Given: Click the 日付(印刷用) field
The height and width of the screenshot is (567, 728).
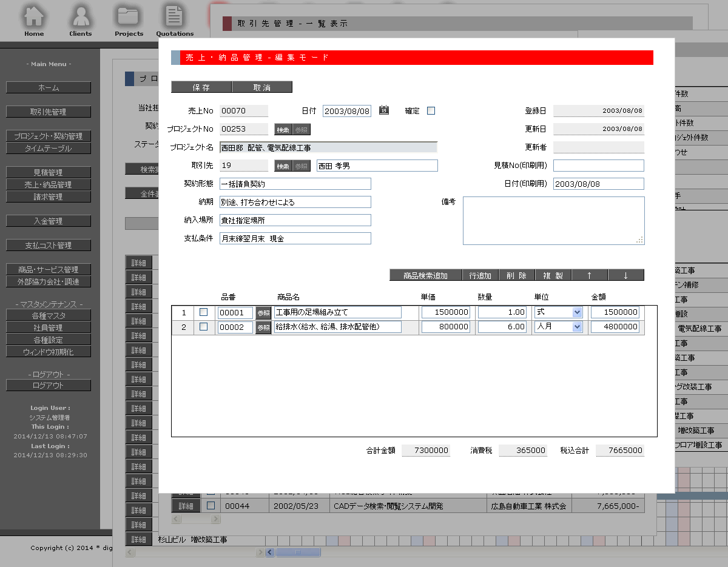Looking at the screenshot, I should pyautogui.click(x=599, y=184).
